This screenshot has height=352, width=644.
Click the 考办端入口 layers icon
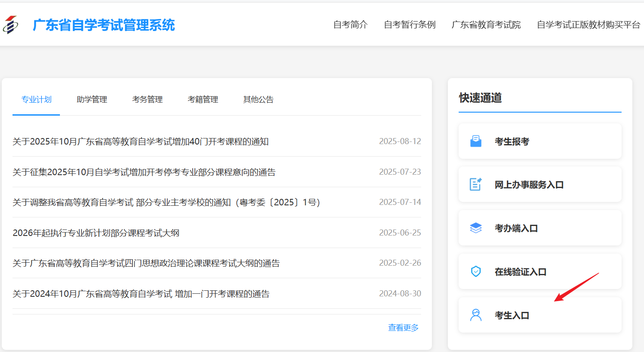click(x=475, y=228)
